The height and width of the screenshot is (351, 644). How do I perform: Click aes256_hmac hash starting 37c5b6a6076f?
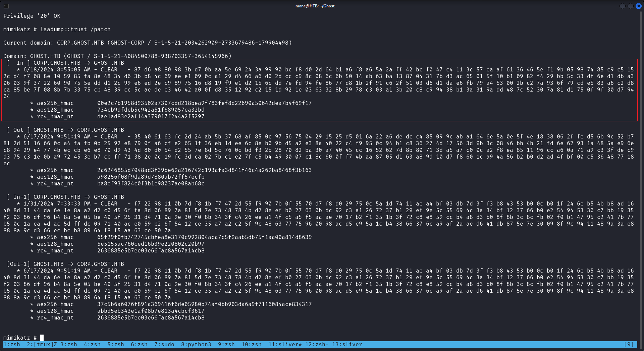coord(205,304)
